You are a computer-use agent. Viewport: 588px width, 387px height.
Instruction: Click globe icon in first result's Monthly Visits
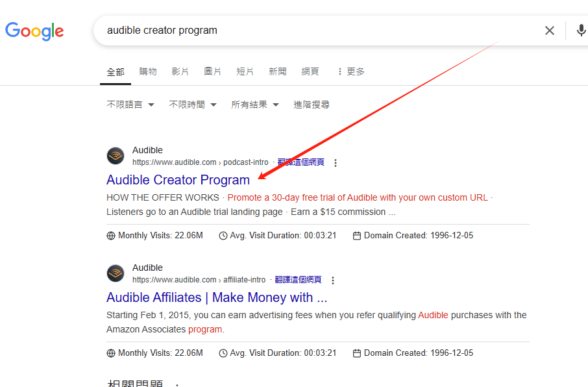pos(111,236)
